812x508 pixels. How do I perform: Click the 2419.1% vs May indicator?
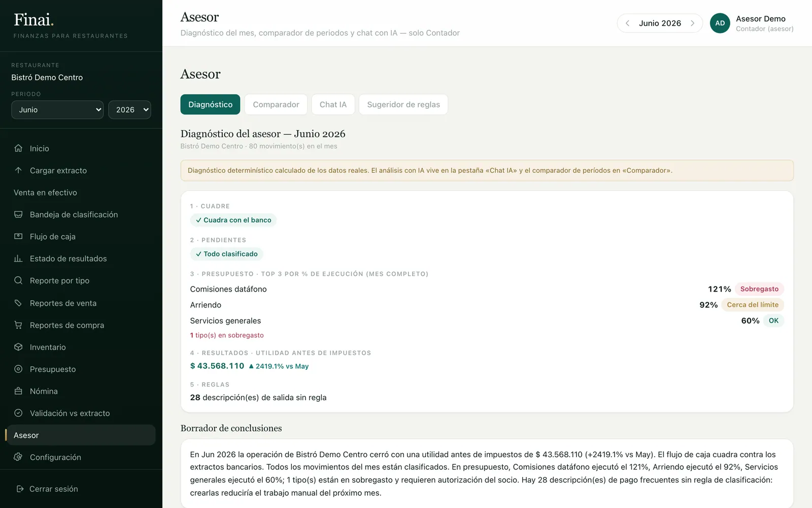tap(279, 366)
